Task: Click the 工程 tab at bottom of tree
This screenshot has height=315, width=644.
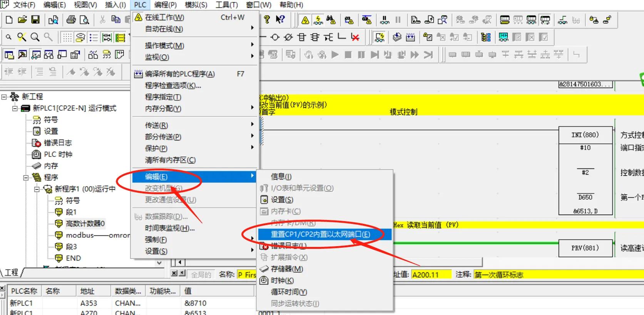Action: (12, 272)
